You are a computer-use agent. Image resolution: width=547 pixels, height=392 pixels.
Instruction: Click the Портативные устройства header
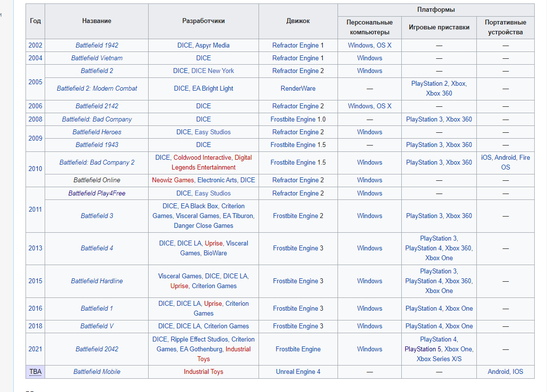(505, 27)
